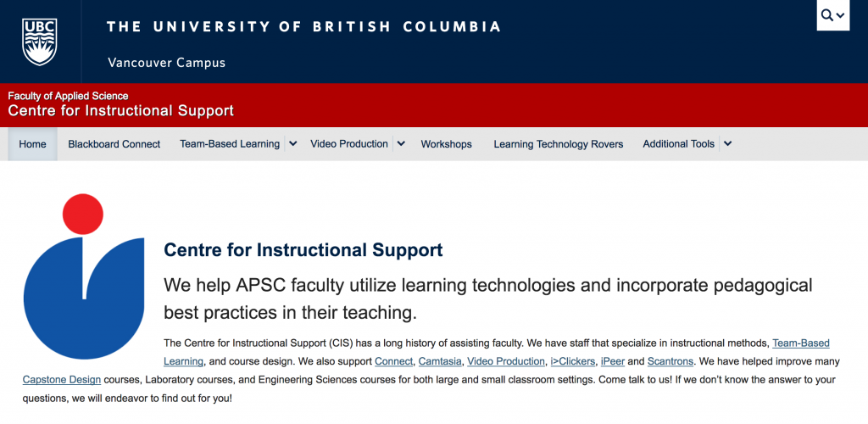868x424 pixels.
Task: Follow the Capstone Design link
Action: [x=61, y=380]
